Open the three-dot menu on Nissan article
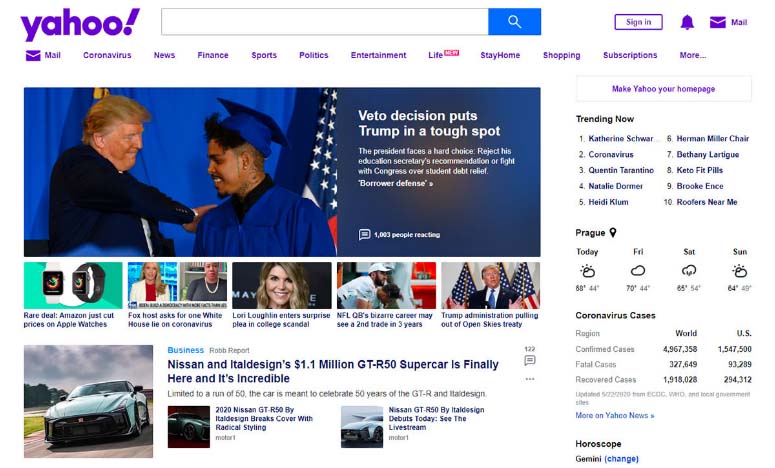The width and height of the screenshot is (775, 468). 530,379
